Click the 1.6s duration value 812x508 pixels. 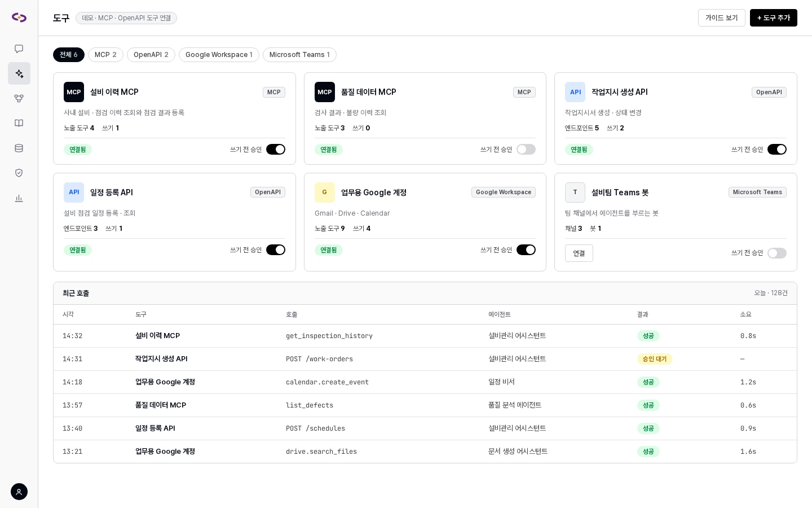[x=748, y=452]
